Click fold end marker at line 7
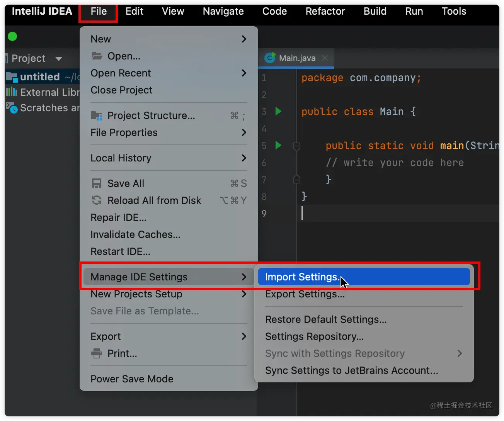504x421 pixels. [x=297, y=179]
